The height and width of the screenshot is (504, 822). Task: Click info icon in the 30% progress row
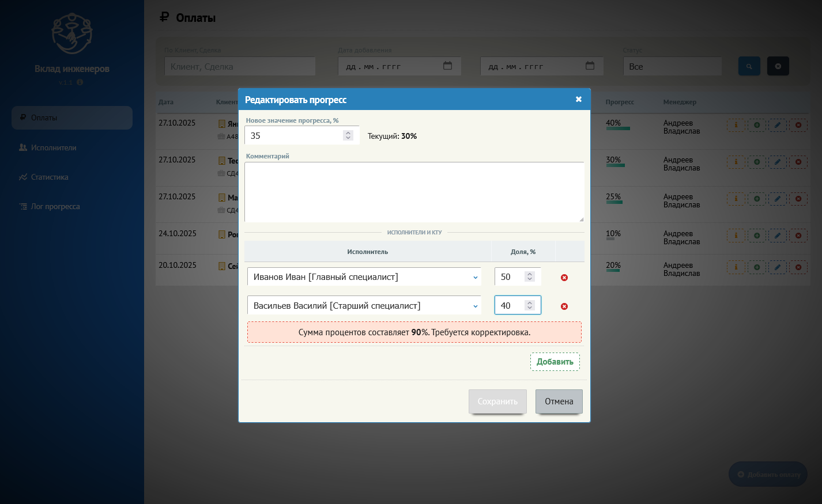pyautogui.click(x=736, y=162)
